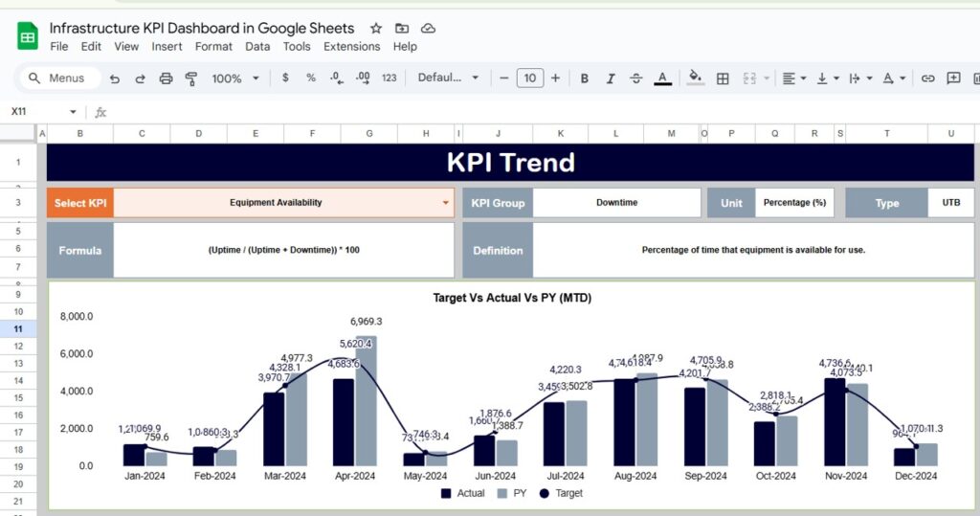
Task: Select column F header
Action: tap(312, 133)
